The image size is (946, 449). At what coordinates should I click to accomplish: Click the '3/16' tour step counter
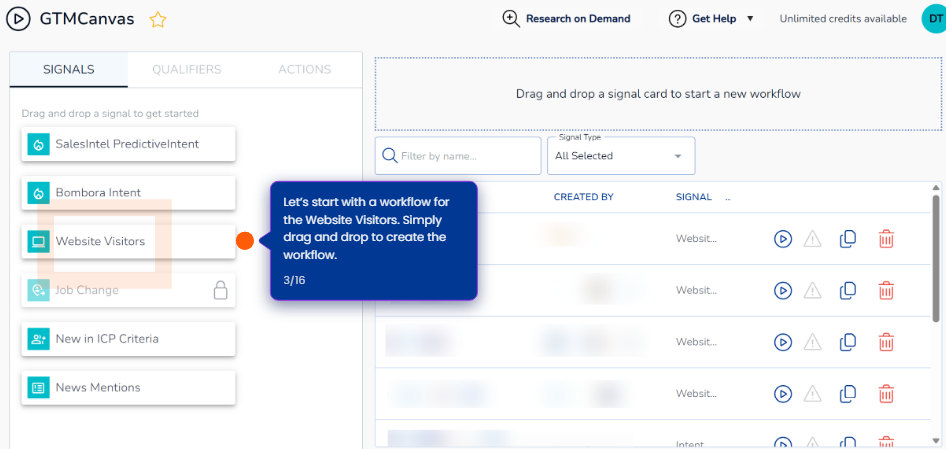(294, 281)
